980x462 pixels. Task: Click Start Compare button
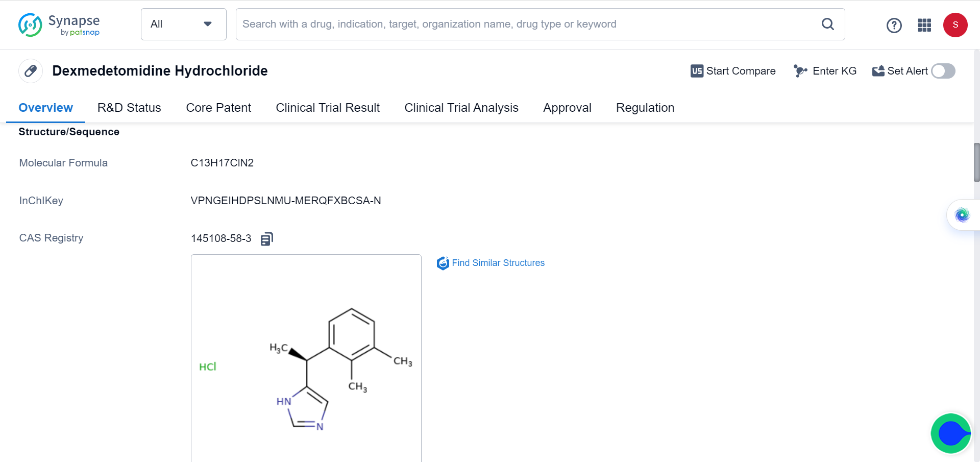(x=733, y=71)
